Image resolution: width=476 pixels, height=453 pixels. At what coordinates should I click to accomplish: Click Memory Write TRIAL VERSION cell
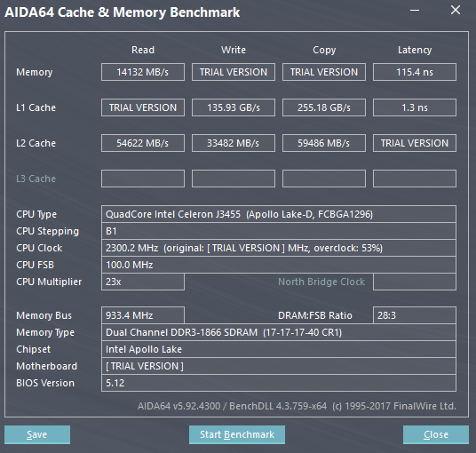[x=234, y=72]
